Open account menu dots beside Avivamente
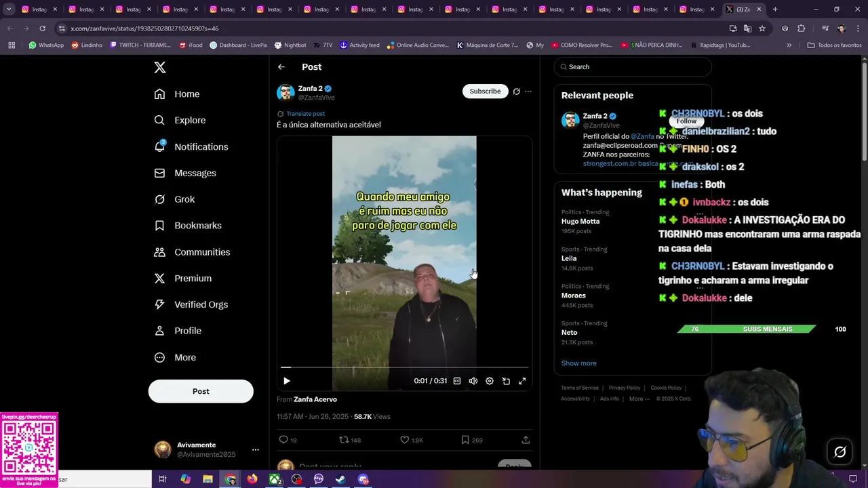Image resolution: width=868 pixels, height=488 pixels. tap(256, 449)
